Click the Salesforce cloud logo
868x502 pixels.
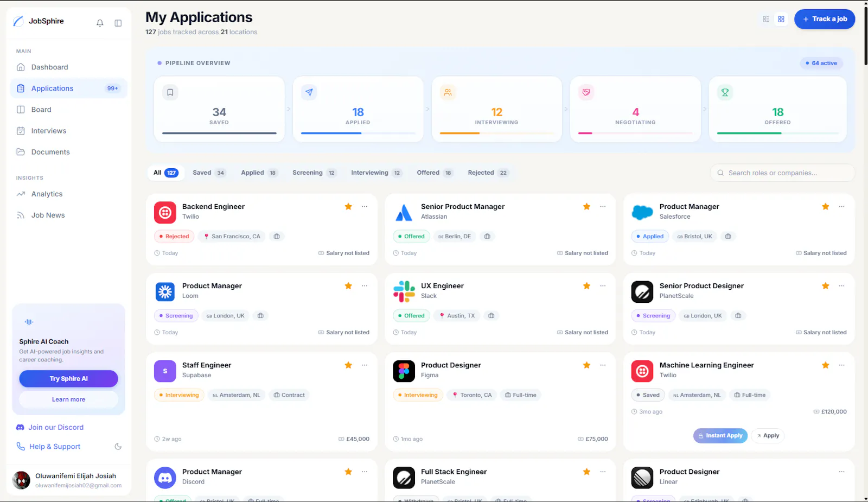point(642,213)
